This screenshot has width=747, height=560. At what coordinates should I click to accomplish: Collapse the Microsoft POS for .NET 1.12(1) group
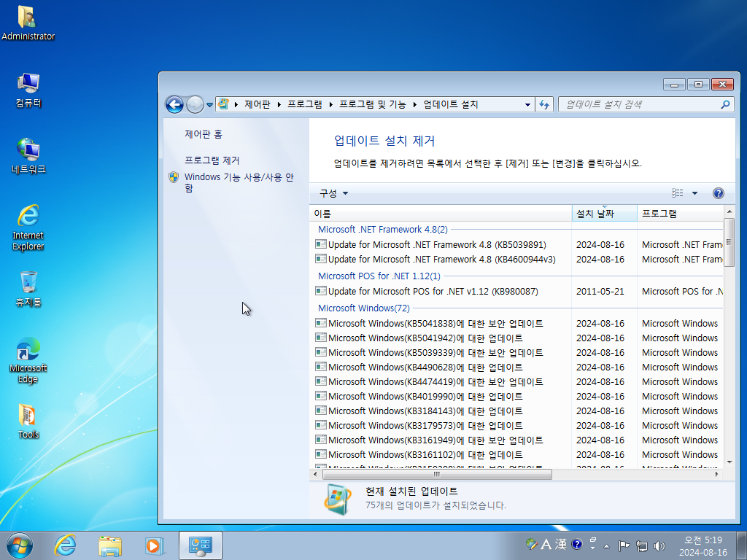(x=379, y=276)
